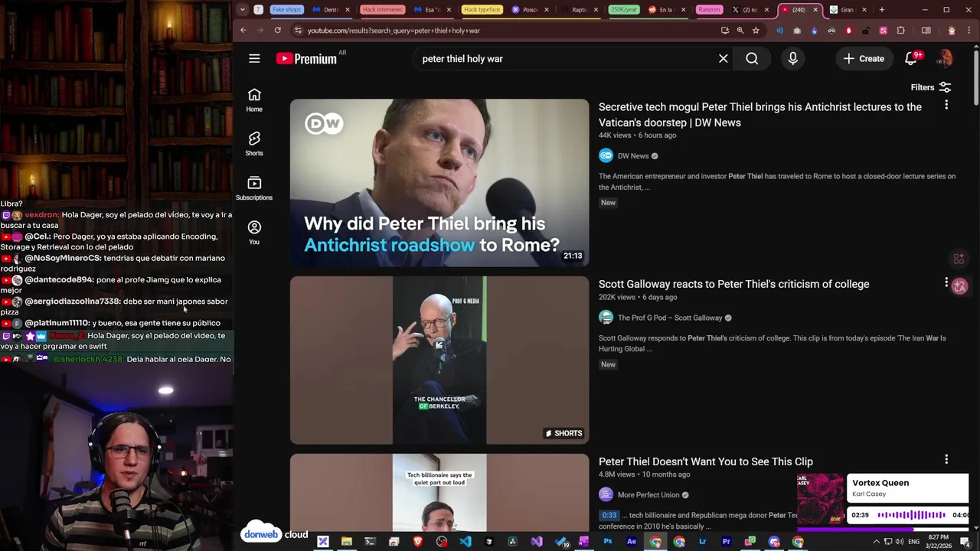This screenshot has height=551, width=980.
Task: Jump to the 0:33 timestamp chip
Action: click(609, 515)
